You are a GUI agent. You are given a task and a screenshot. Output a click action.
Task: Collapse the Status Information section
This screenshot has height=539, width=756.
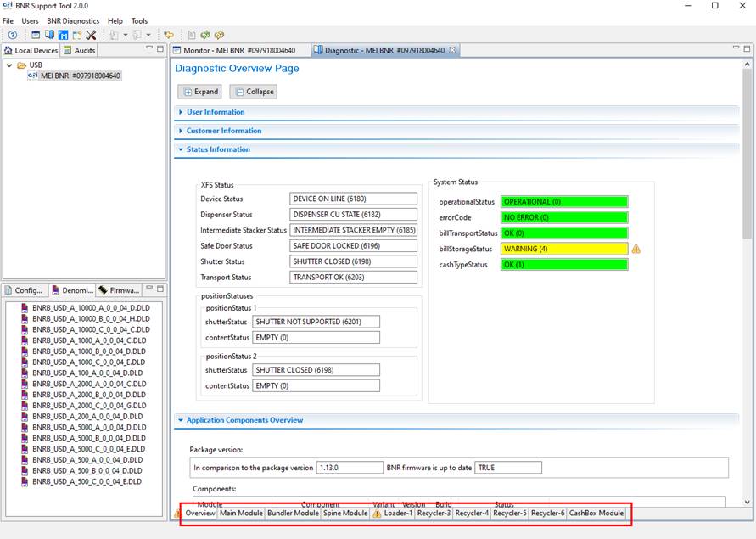(218, 149)
